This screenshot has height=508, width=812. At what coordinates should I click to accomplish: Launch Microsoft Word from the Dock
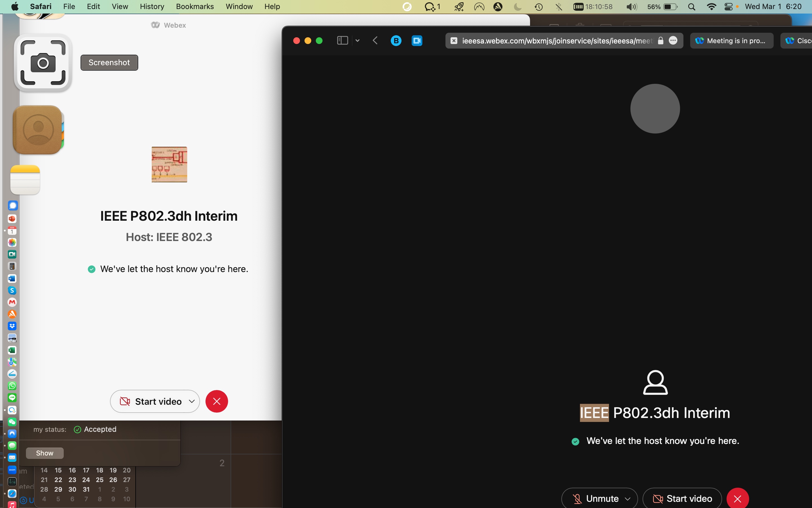pos(12,279)
